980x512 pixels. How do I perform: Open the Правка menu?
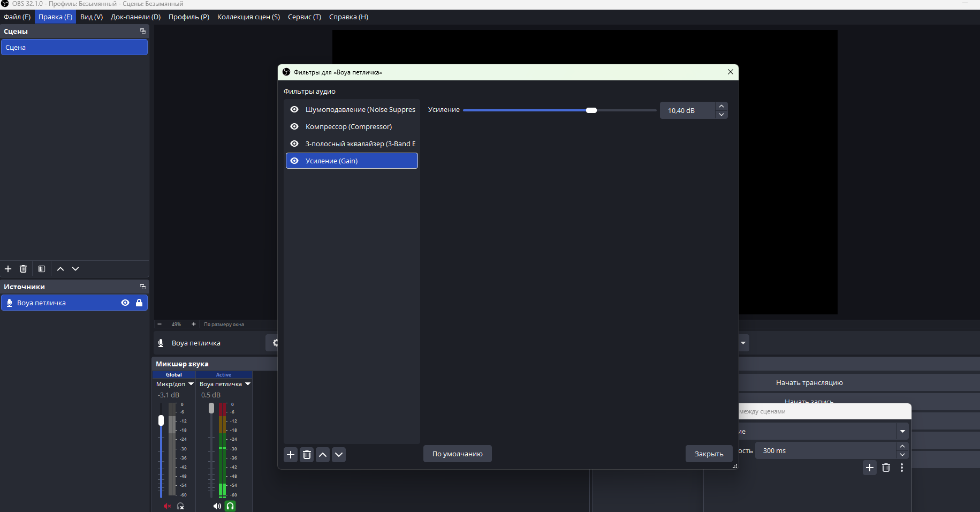56,17
